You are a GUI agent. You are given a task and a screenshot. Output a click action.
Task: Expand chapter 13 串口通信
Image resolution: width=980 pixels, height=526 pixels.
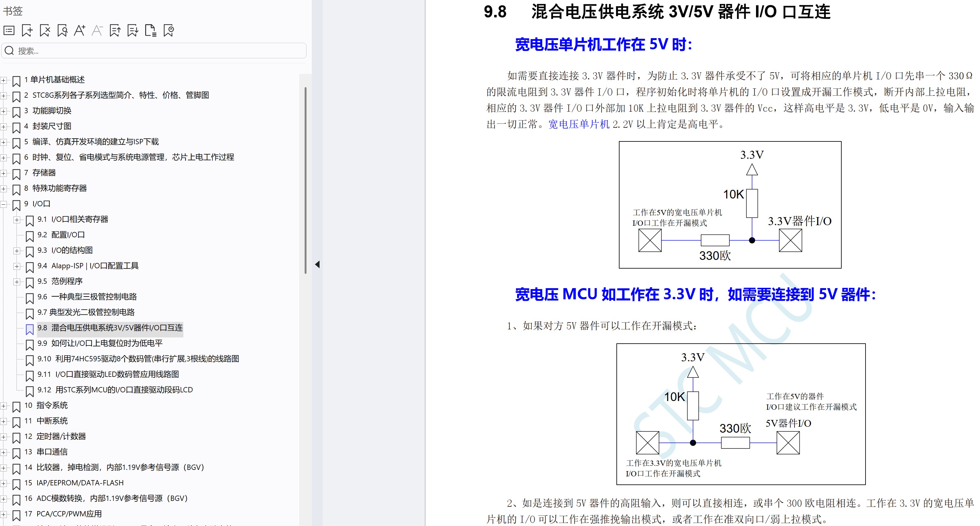tap(3, 452)
